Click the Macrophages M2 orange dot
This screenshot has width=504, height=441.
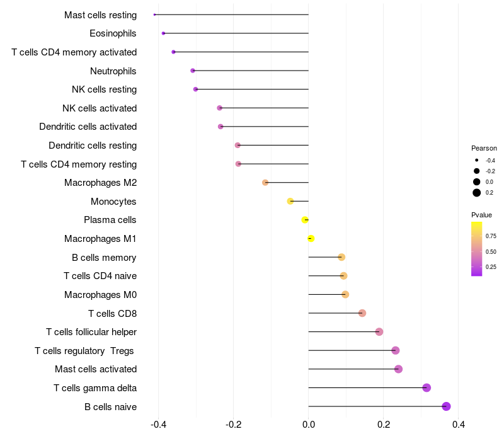coord(265,183)
